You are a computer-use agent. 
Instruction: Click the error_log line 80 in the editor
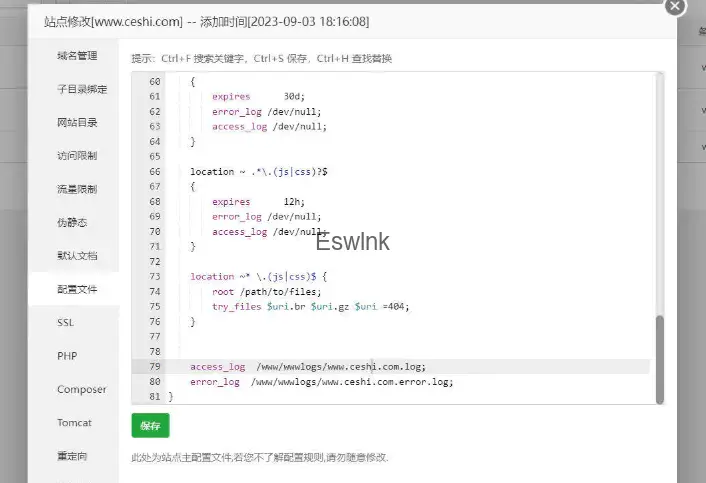coord(321,382)
